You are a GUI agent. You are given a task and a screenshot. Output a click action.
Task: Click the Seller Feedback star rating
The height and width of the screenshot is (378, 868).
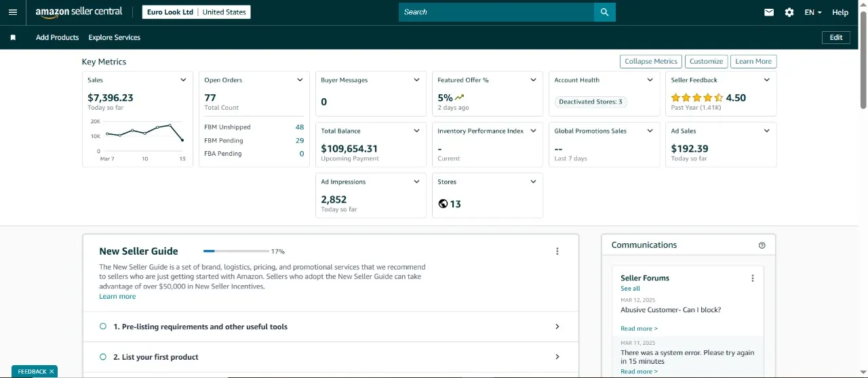tap(697, 98)
